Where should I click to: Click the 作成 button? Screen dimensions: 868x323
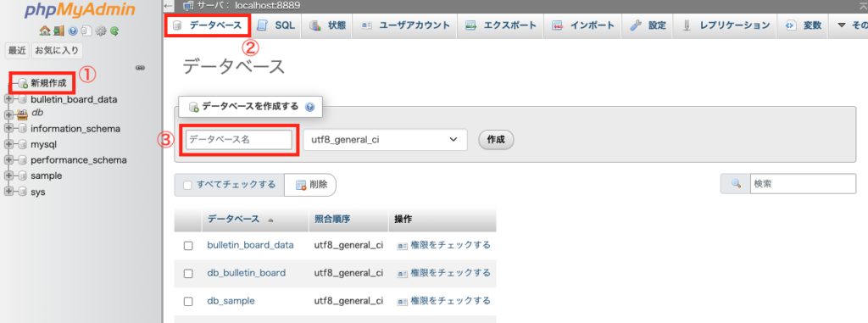(496, 140)
